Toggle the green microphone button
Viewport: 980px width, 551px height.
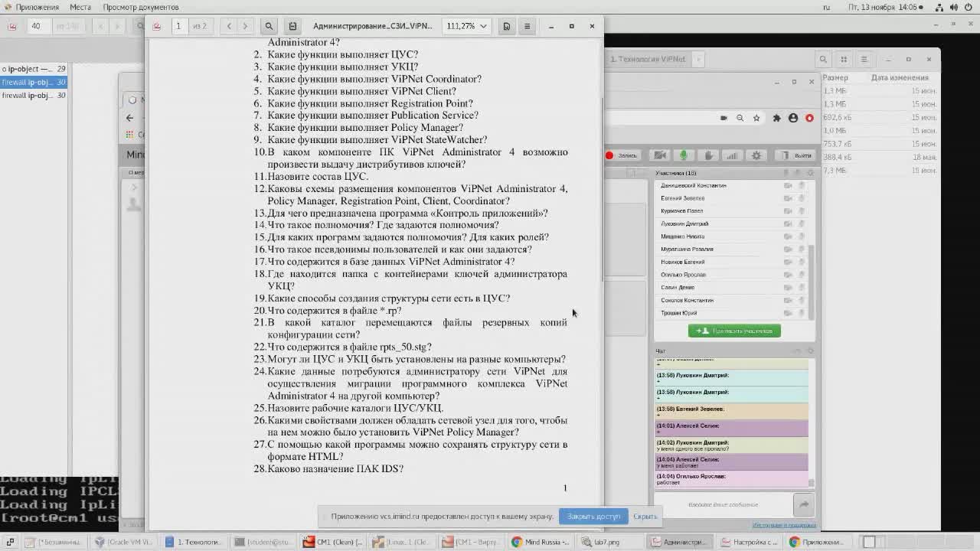coord(684,155)
